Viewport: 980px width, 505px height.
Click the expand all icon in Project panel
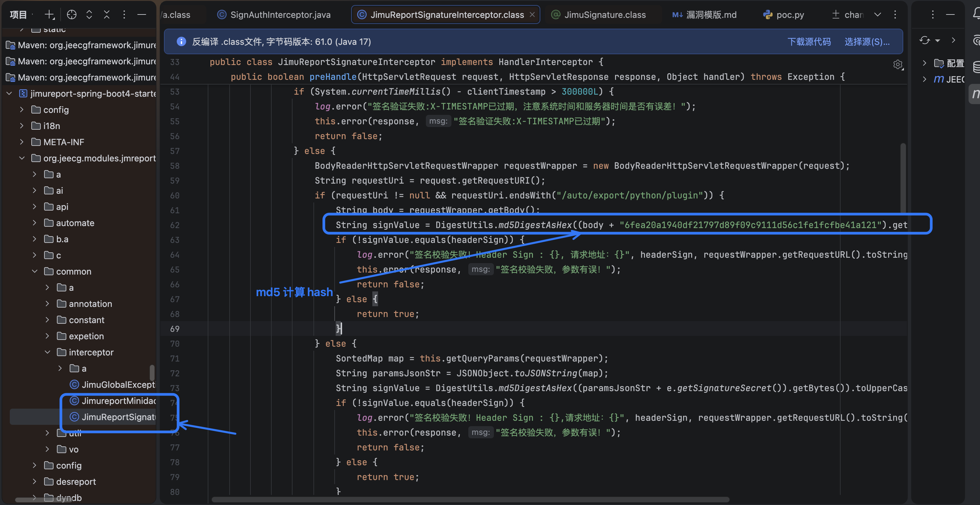pos(89,15)
